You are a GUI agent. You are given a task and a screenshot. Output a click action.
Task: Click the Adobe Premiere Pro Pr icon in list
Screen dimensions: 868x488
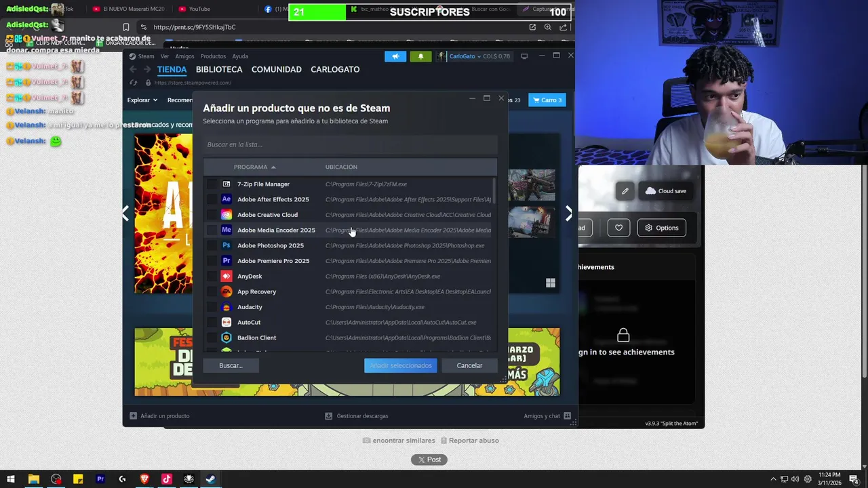click(x=226, y=261)
